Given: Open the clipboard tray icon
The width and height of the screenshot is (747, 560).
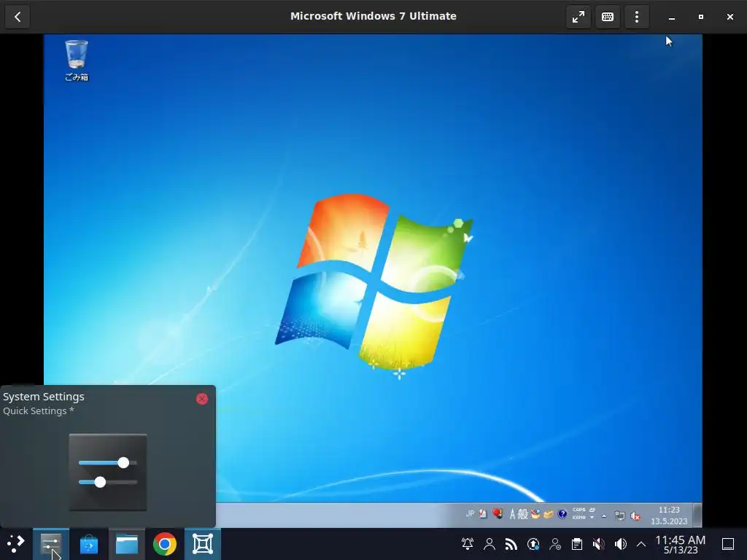Looking at the screenshot, I should (577, 544).
